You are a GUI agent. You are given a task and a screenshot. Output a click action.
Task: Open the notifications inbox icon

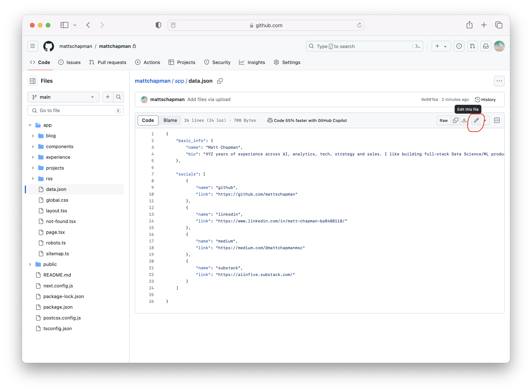[486, 46]
